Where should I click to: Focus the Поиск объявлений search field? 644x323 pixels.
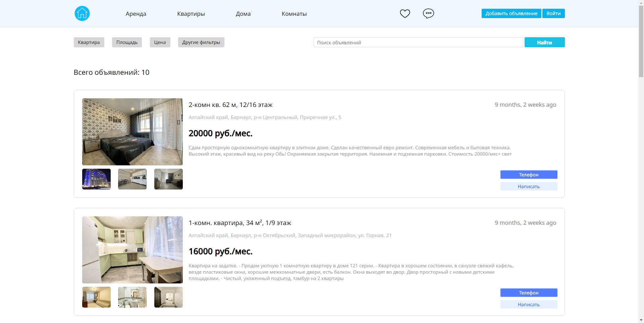point(418,42)
